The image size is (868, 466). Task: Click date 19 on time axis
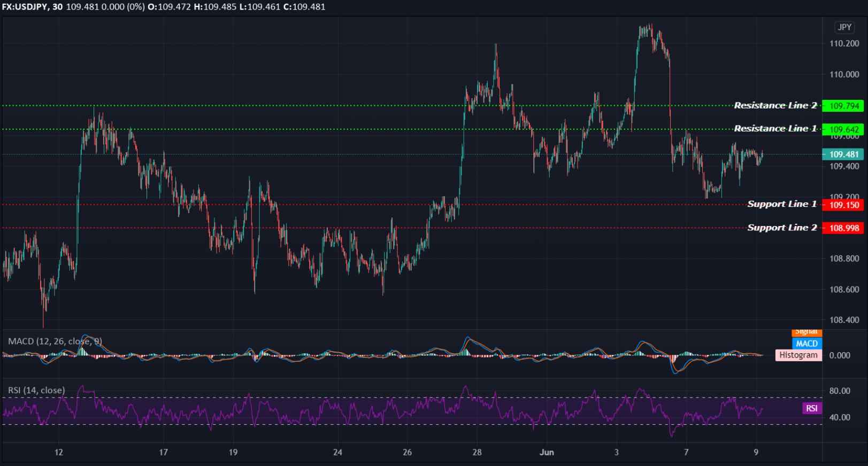click(x=233, y=452)
